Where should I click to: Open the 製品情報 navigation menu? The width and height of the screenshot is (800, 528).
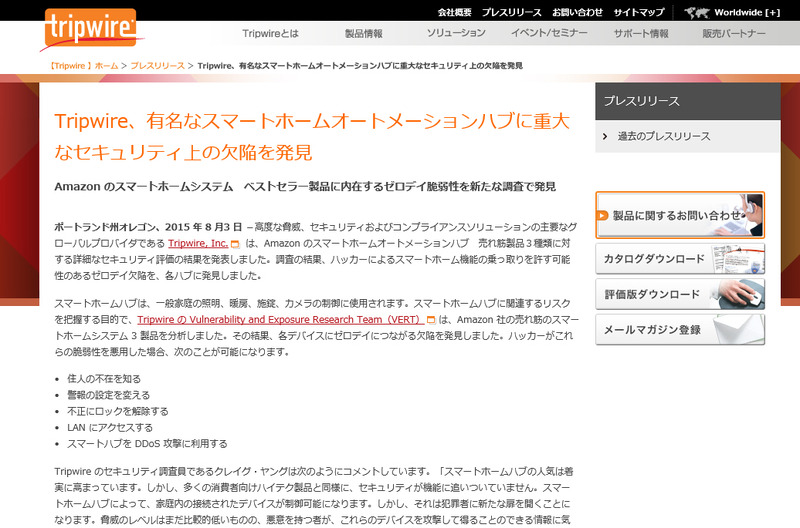(x=363, y=34)
